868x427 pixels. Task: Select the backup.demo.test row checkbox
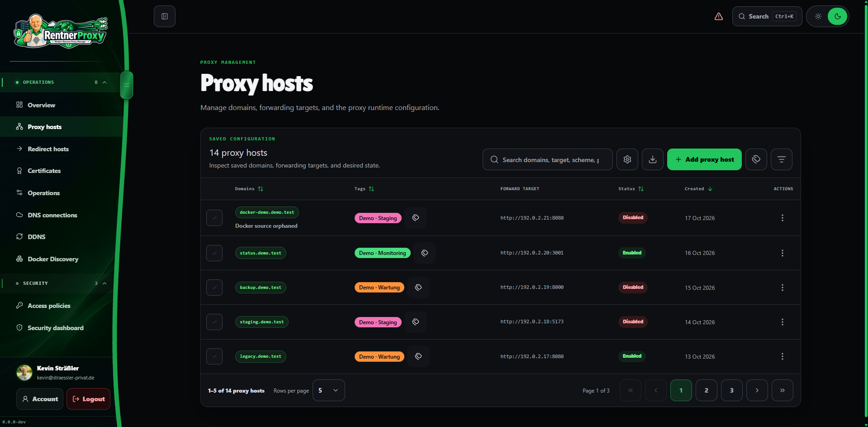[x=214, y=288]
